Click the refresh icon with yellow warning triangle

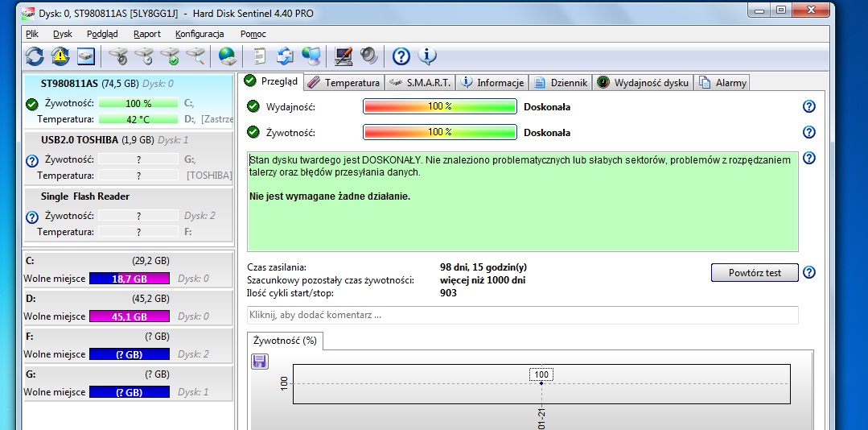click(60, 56)
